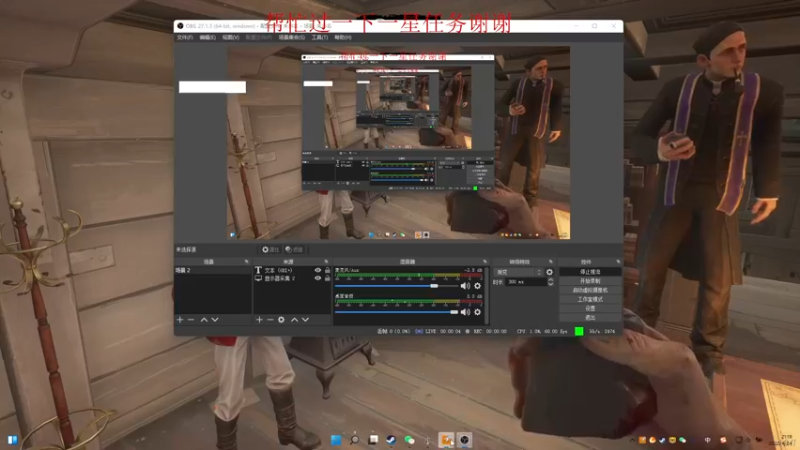Screen dimensions: 800x450
Task: Open source properties gear in Sources panel
Action: click(281, 320)
